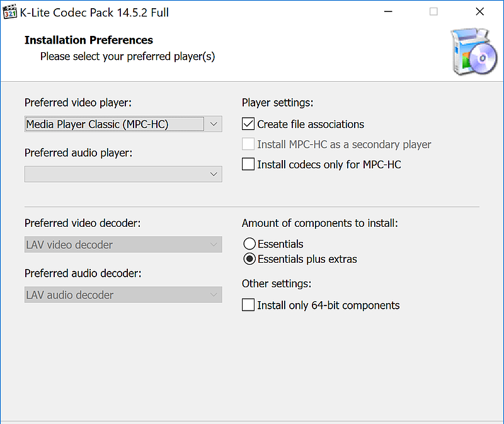Close the installer window
504x424 pixels.
479,11
